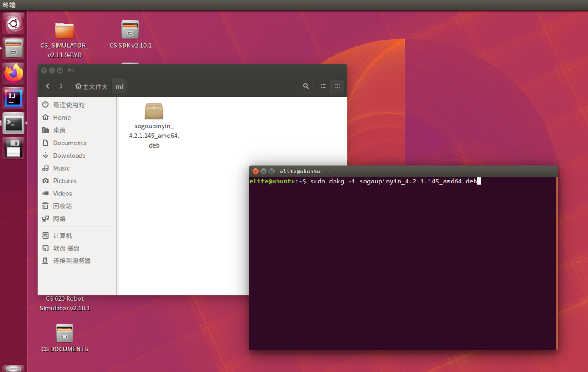
Task: Open 回收站 trash in sidebar
Action: [x=62, y=206]
